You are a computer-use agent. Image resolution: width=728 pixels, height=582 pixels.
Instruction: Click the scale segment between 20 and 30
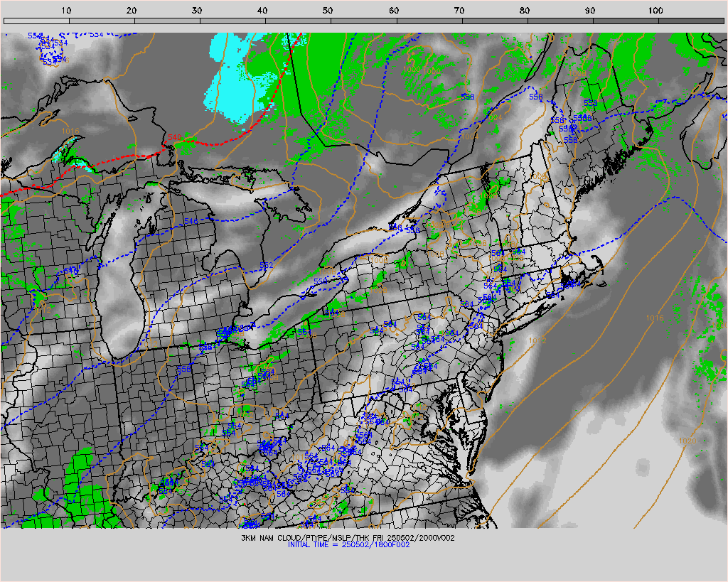(168, 21)
